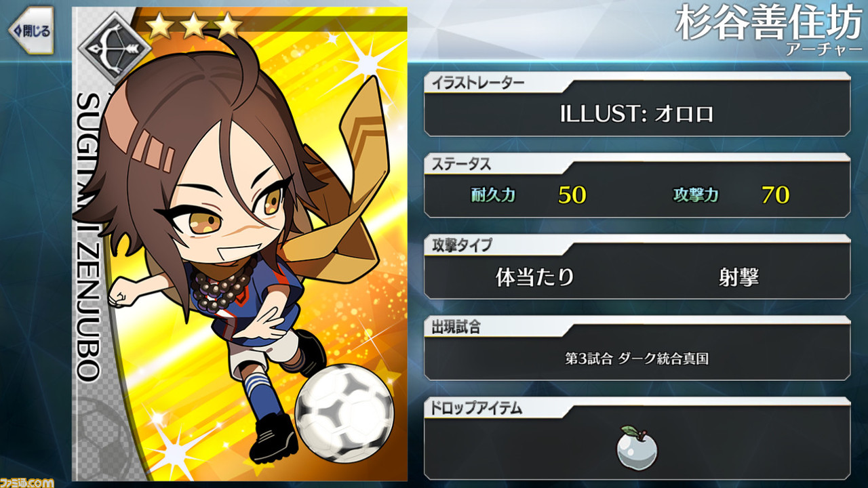Click the 閉じる close button
This screenshot has height=488, width=868.
pyautogui.click(x=30, y=30)
